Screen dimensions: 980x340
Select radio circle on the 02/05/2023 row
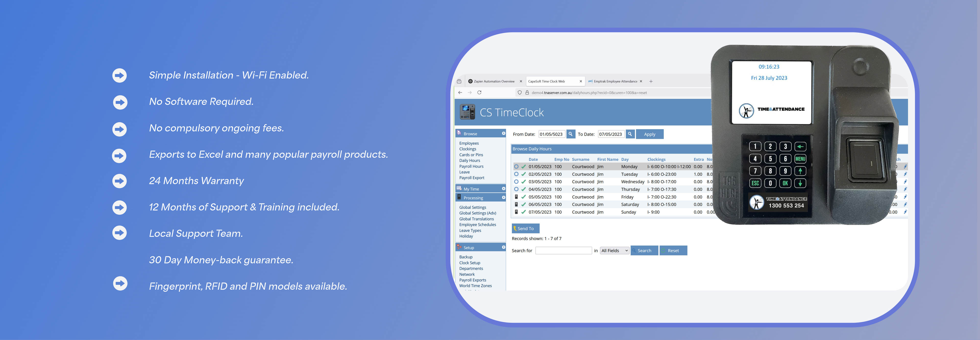516,174
